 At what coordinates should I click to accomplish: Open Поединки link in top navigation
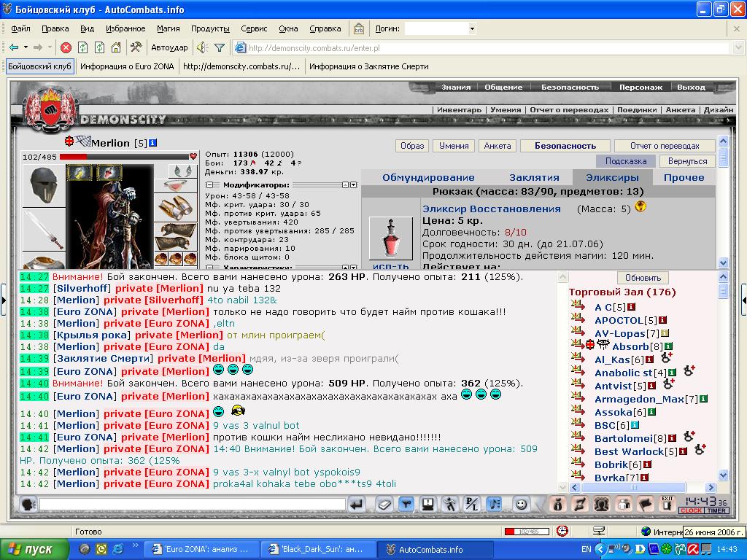click(x=636, y=109)
